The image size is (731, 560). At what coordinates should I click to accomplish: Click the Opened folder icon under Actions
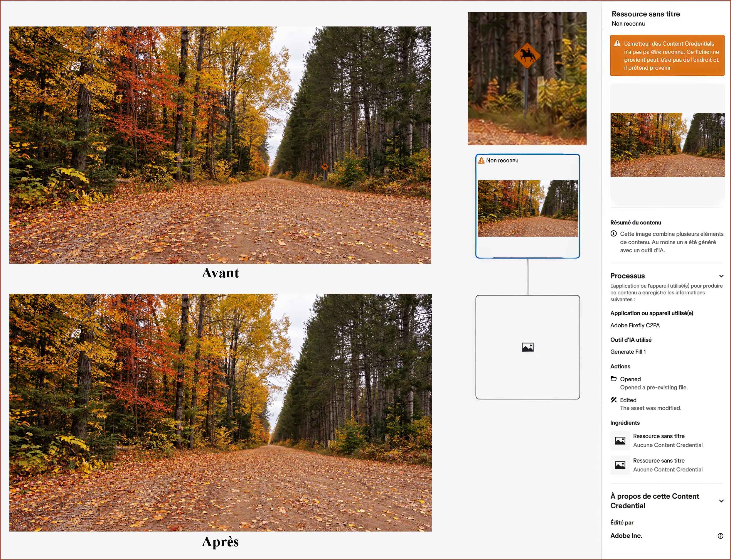tap(613, 379)
